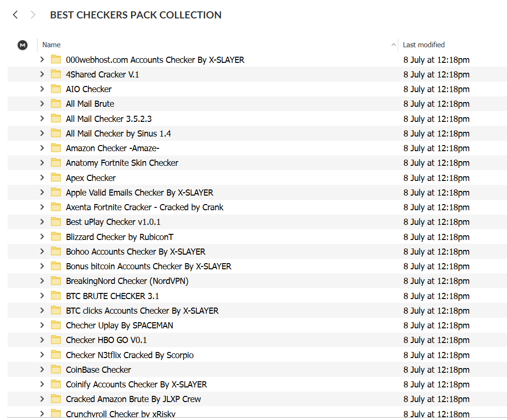Expand All Mail Checker 3.5.2.3 chevron

[x=42, y=119]
